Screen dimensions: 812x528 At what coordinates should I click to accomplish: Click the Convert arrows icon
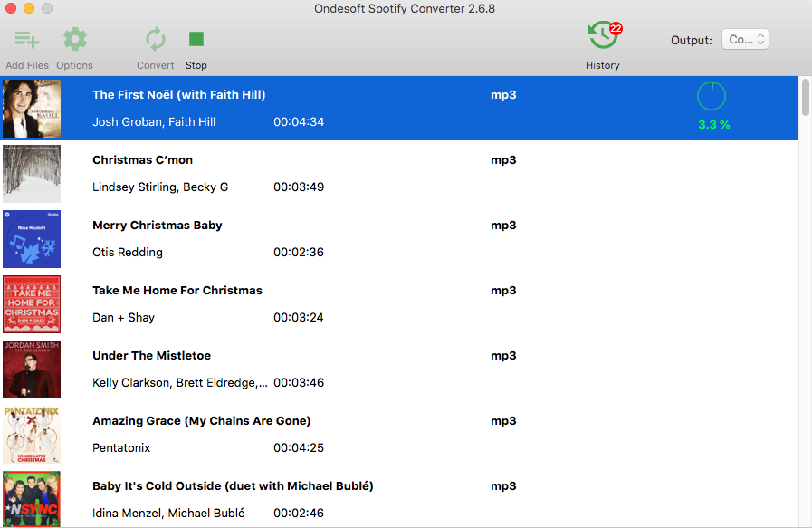[156, 39]
